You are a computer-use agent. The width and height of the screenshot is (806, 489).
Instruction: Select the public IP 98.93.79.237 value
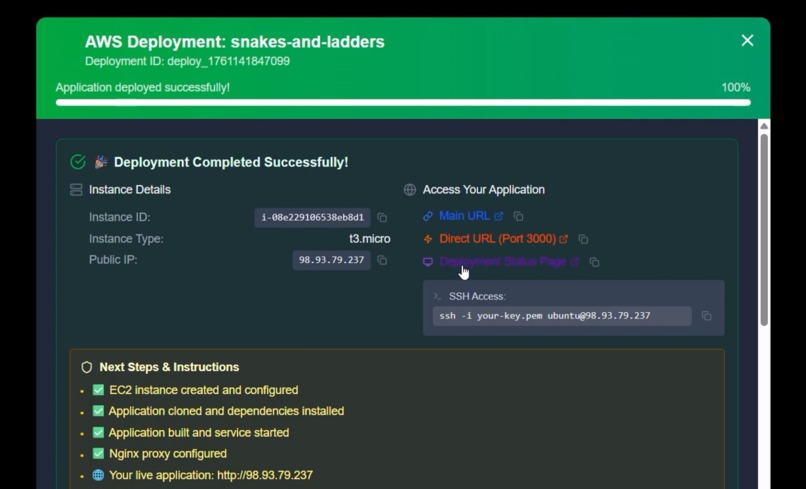[332, 260]
